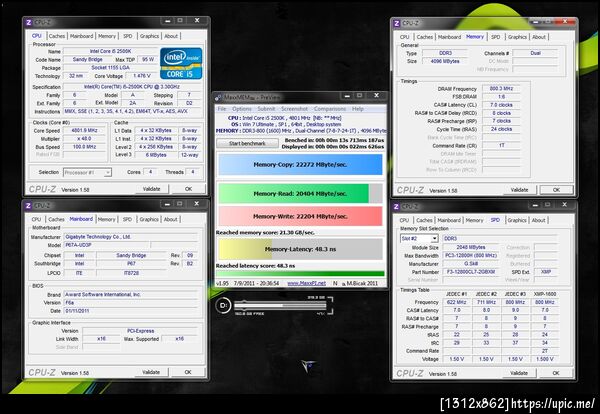Click the Sandy Bridge code name field
The width and height of the screenshot is (600, 414).
88,60
